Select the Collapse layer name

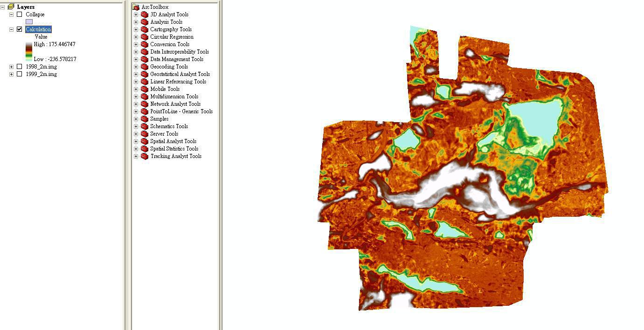pos(35,14)
